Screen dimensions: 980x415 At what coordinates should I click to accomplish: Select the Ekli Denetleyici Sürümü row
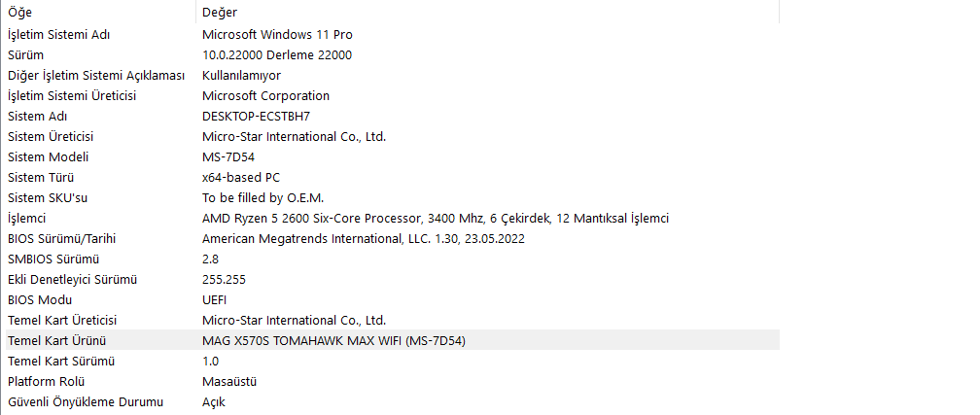point(393,279)
